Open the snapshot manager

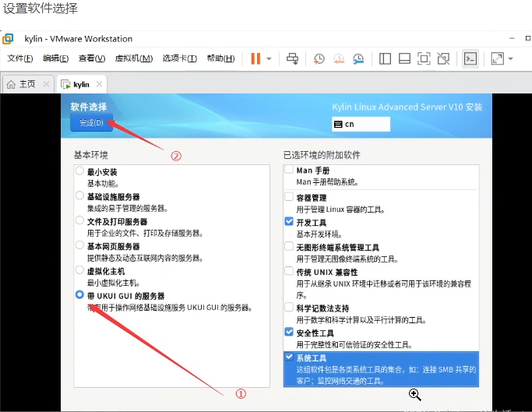click(x=358, y=58)
